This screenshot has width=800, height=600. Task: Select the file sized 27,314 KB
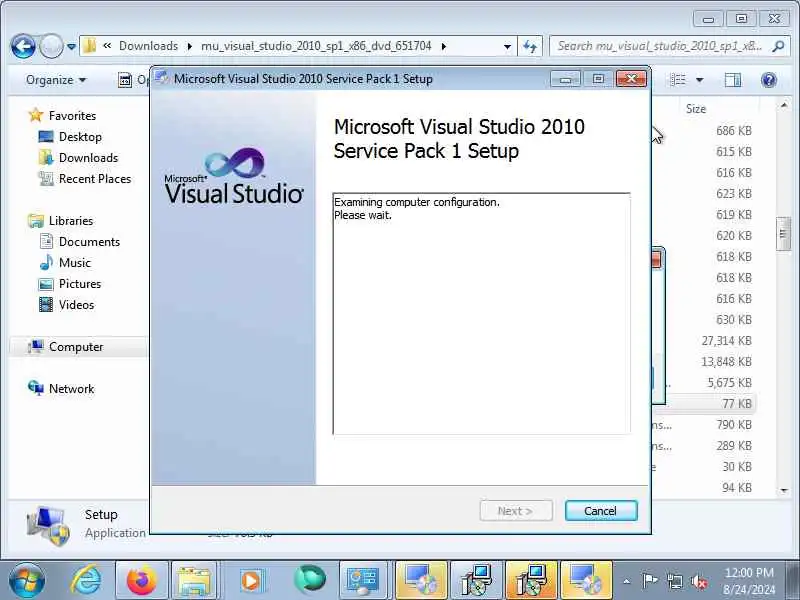[726, 341]
